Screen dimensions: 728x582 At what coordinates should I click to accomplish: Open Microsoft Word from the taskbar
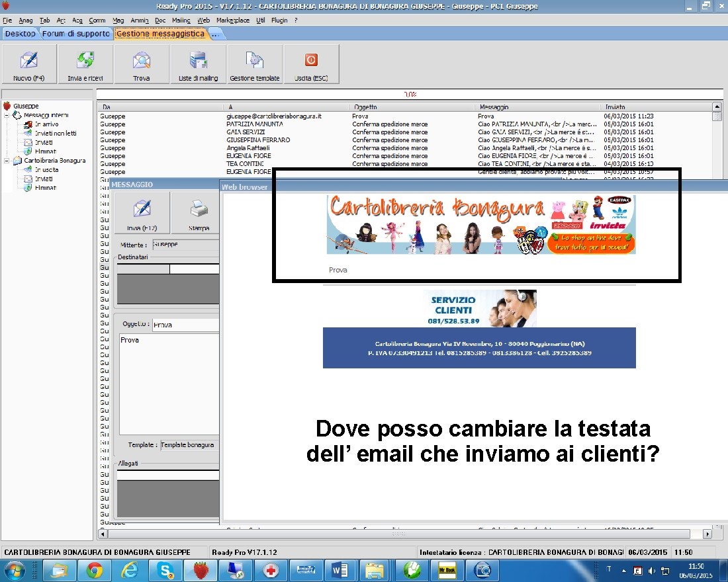tap(340, 570)
